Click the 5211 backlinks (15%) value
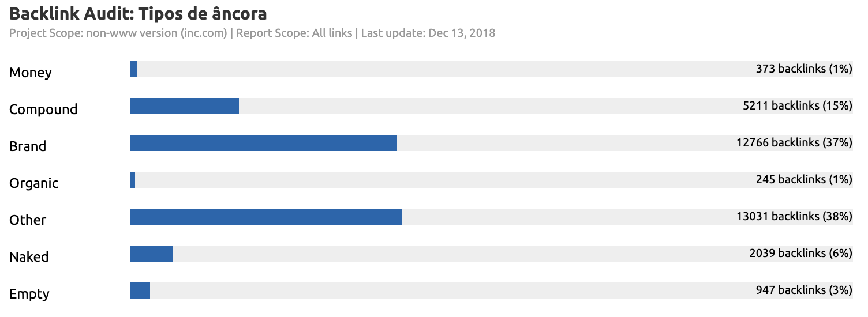Viewport: 868px width, 317px height. tap(798, 106)
